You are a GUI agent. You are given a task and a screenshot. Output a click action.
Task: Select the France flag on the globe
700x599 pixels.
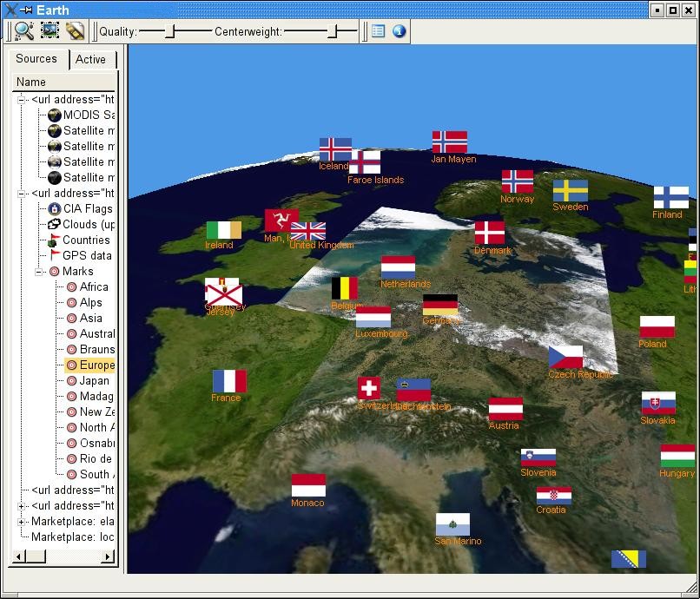tap(229, 381)
